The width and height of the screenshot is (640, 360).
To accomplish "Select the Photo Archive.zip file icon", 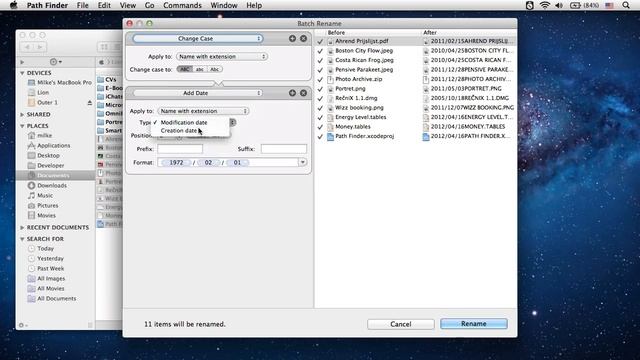I will pyautogui.click(x=330, y=80).
